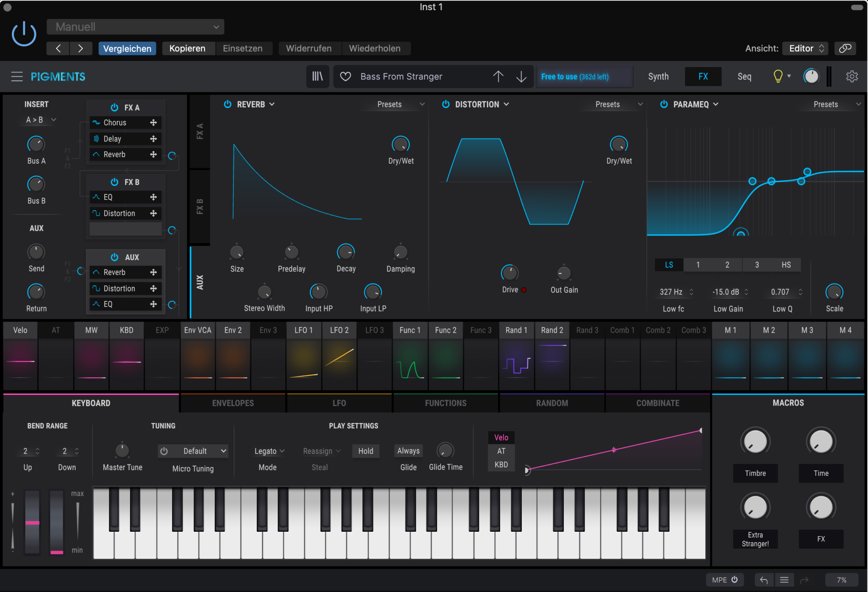Click the Timbre macro knob
This screenshot has width=868, height=592.
point(755,442)
